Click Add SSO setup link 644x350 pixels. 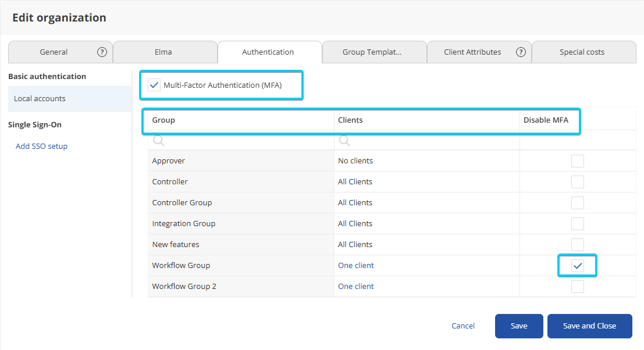pyautogui.click(x=41, y=146)
